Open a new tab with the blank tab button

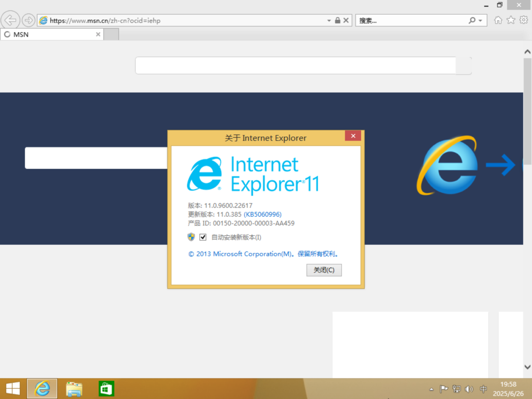111,34
